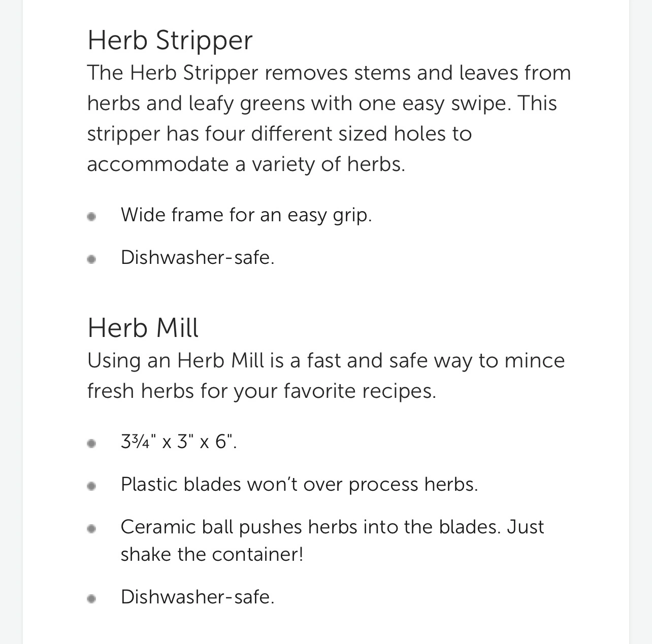652x644 pixels.
Task: Click the 3¾" x 3" x 6" dimensions text
Action: pyautogui.click(x=179, y=442)
